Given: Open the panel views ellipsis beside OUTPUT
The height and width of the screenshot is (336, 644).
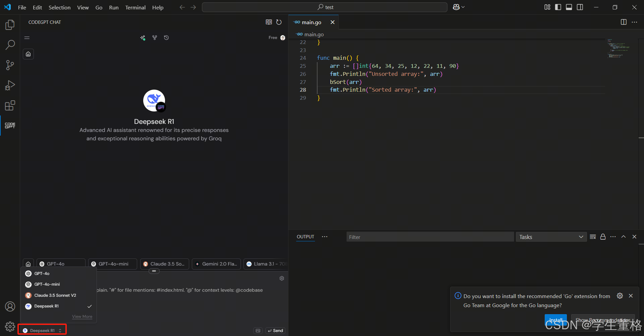Looking at the screenshot, I should point(325,237).
